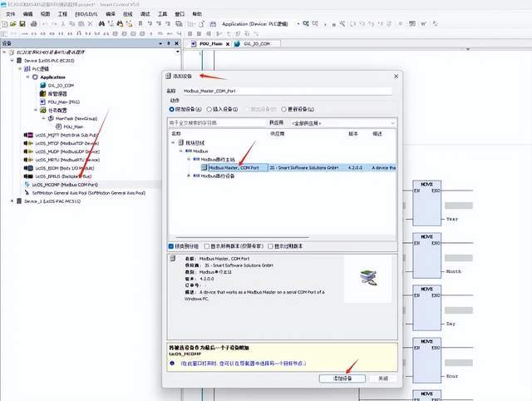Expand the Device_1 LicOS-PAC node

click(x=12, y=200)
